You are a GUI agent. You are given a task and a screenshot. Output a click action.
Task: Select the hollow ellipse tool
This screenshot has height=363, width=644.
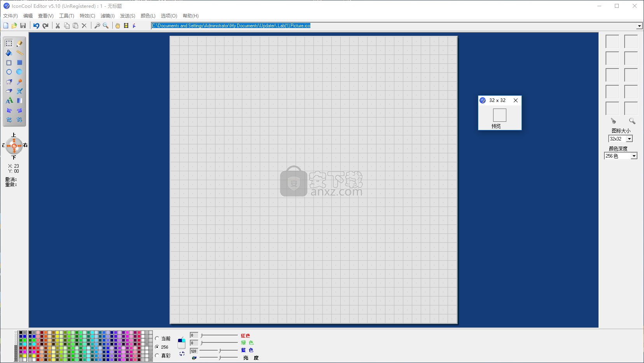[9, 72]
